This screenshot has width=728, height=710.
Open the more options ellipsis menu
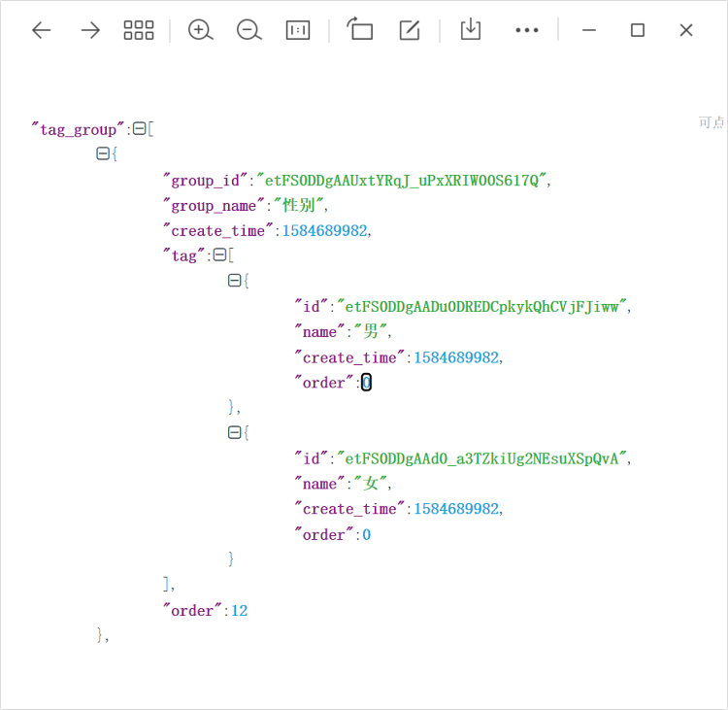[x=526, y=30]
